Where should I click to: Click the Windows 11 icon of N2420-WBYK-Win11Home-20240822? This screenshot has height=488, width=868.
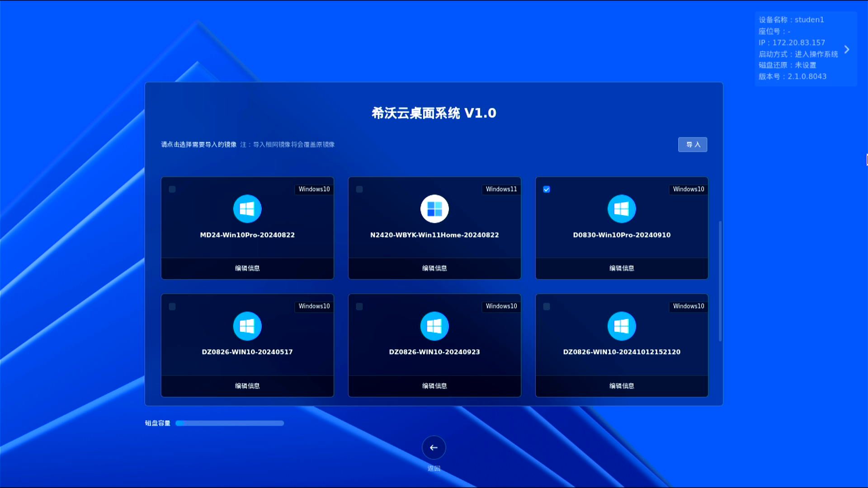click(x=434, y=209)
